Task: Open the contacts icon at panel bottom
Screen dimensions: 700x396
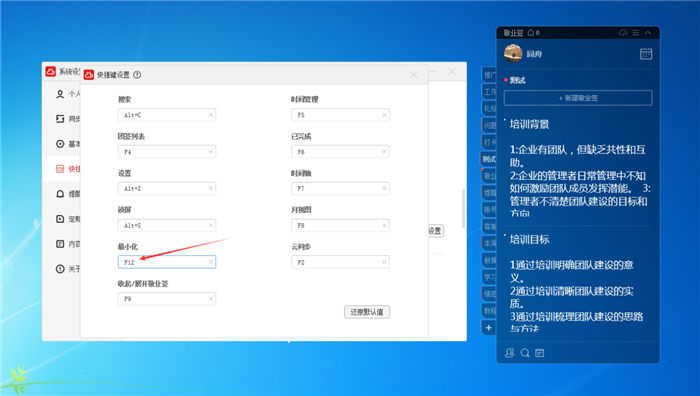Action: point(509,353)
